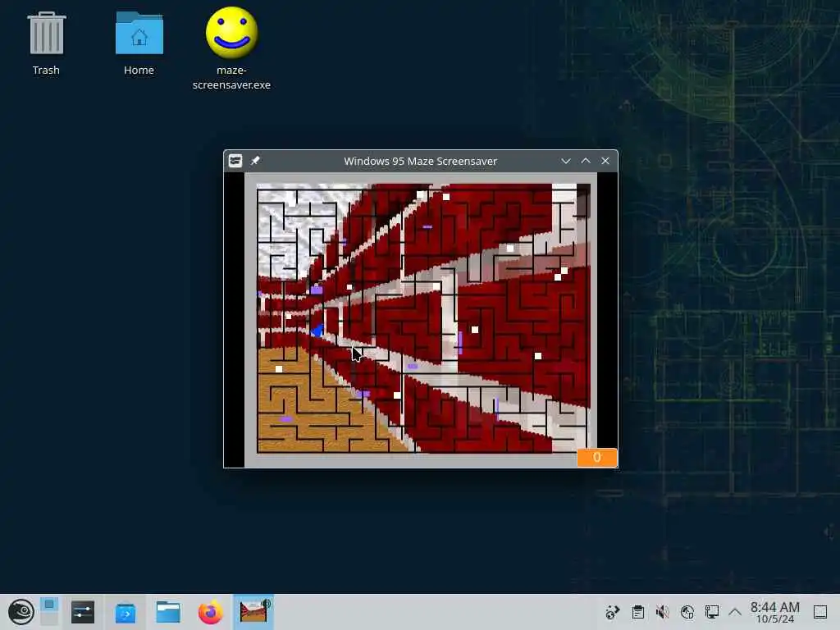Pin the maze window on all desktops
The image size is (840, 630).
pyautogui.click(x=256, y=161)
